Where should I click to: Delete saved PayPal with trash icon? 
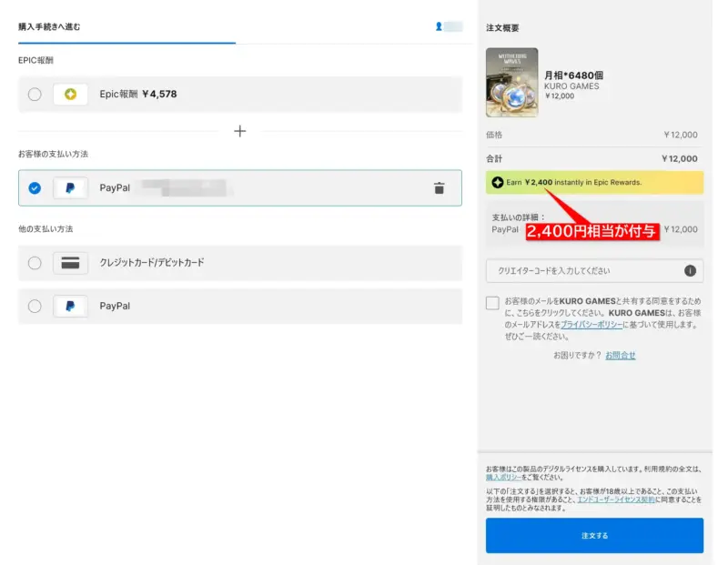pos(439,188)
